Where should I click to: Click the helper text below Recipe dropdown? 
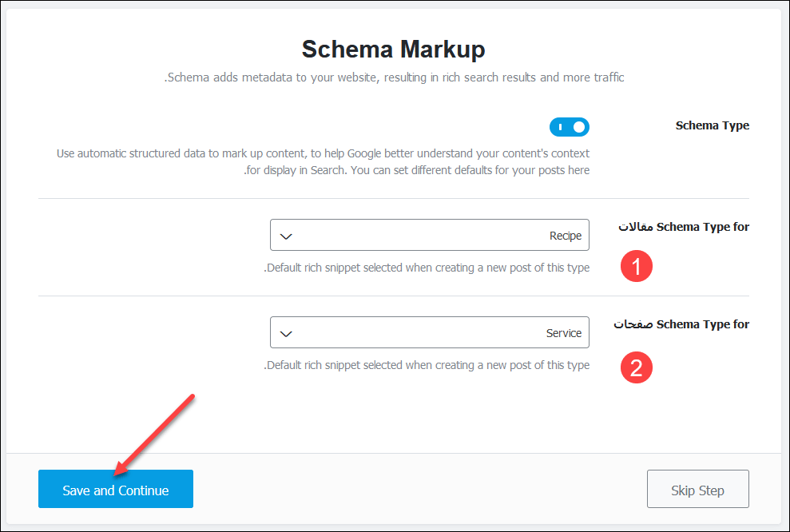click(x=427, y=268)
